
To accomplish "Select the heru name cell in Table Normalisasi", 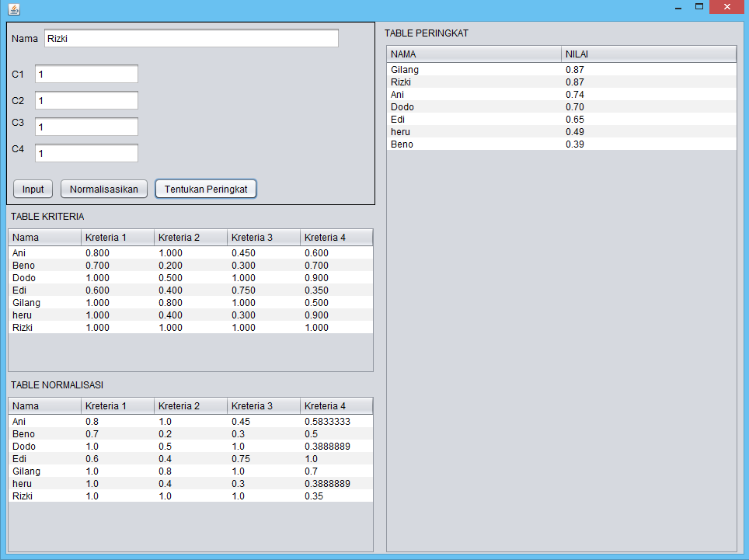I will [x=45, y=484].
